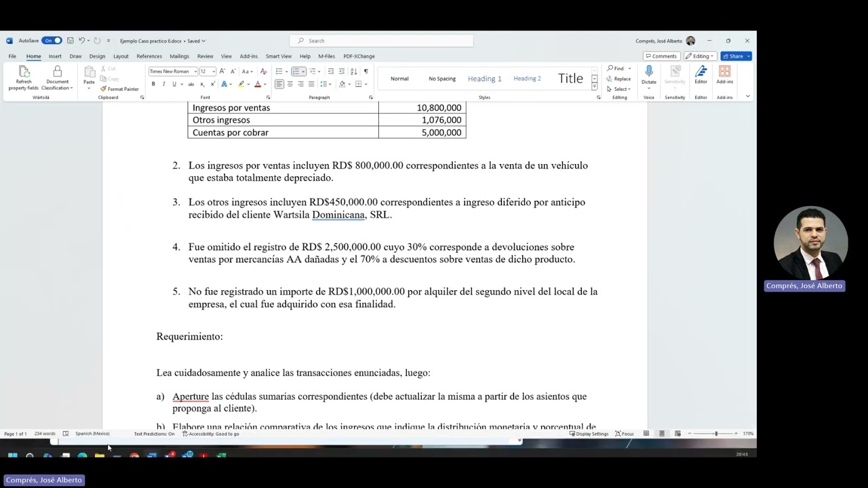The image size is (868, 488).
Task: Click the Replace button
Action: pyautogui.click(x=619, y=79)
